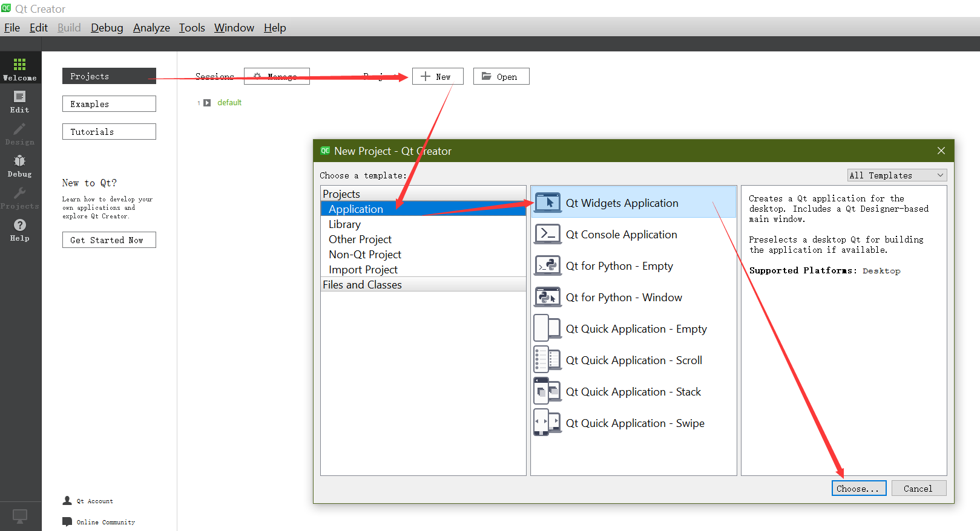Click the Qt Account user icon
The height and width of the screenshot is (531, 980).
pyautogui.click(x=67, y=501)
